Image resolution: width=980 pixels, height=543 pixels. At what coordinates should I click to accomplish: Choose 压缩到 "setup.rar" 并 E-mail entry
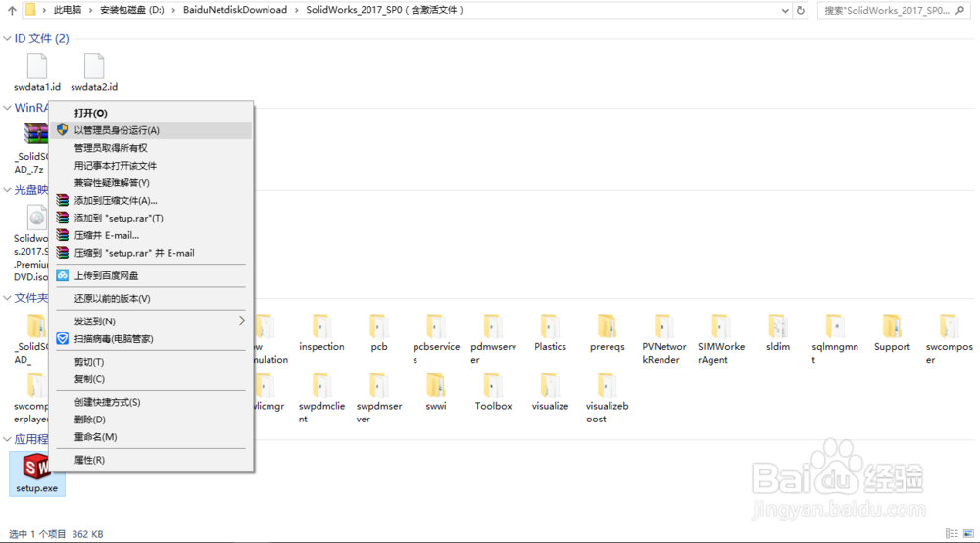pos(151,253)
